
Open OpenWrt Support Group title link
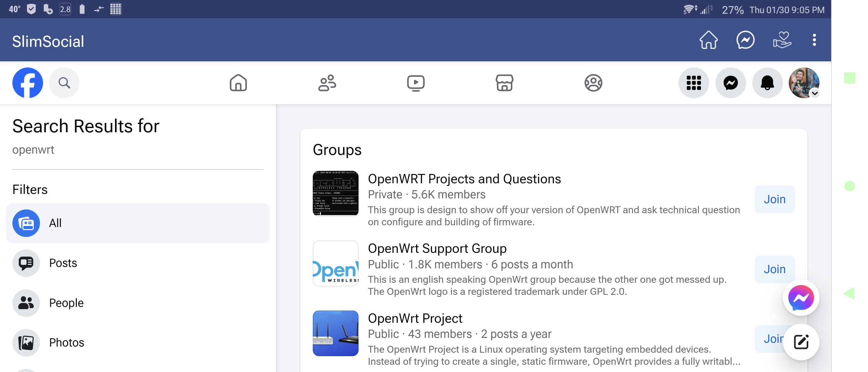437,248
